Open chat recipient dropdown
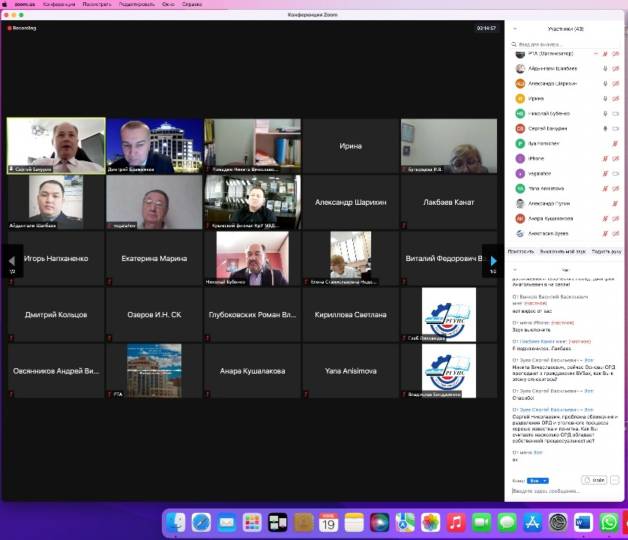 click(538, 480)
